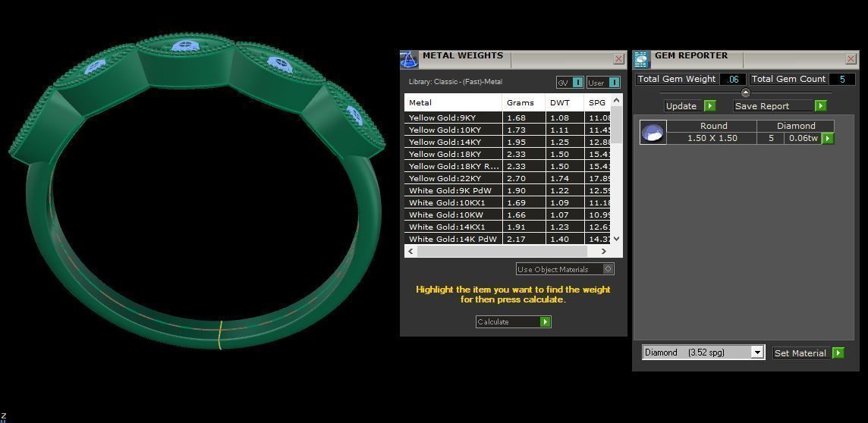Image resolution: width=868 pixels, height=423 pixels.
Task: Click the Metal column header
Action: pyautogui.click(x=454, y=102)
